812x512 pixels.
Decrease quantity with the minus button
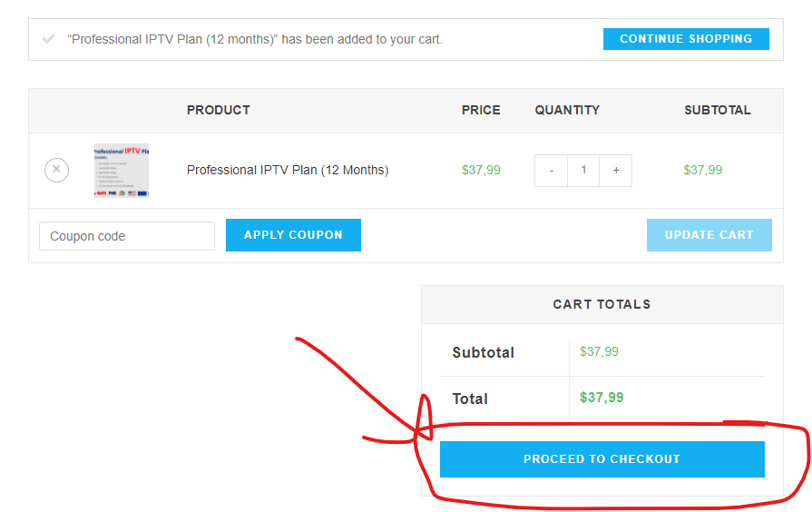coord(551,171)
